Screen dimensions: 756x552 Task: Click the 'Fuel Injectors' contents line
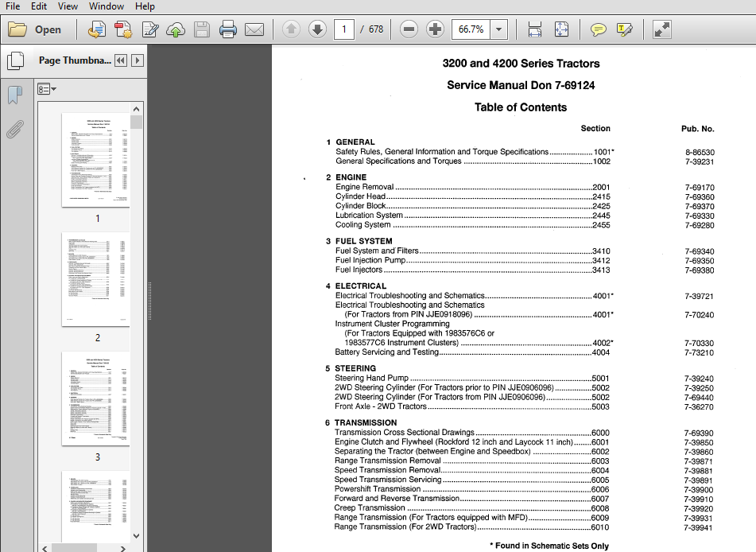472,270
